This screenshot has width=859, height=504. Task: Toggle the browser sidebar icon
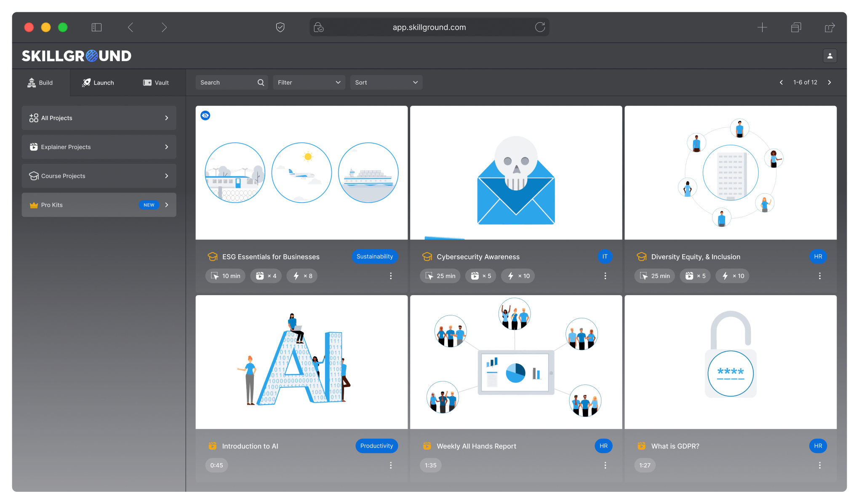tap(96, 27)
